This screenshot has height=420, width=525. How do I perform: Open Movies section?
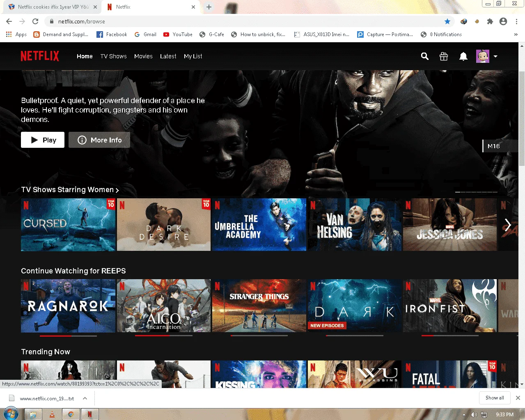point(143,56)
